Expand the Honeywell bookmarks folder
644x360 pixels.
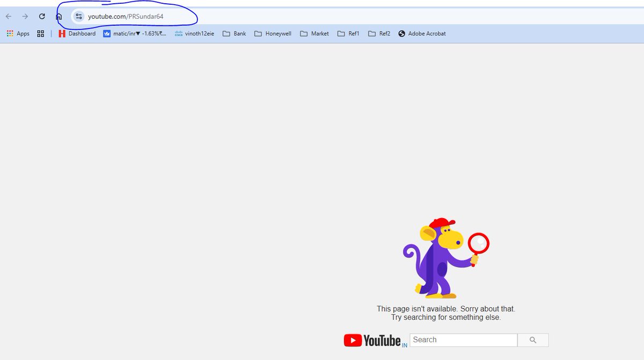273,33
